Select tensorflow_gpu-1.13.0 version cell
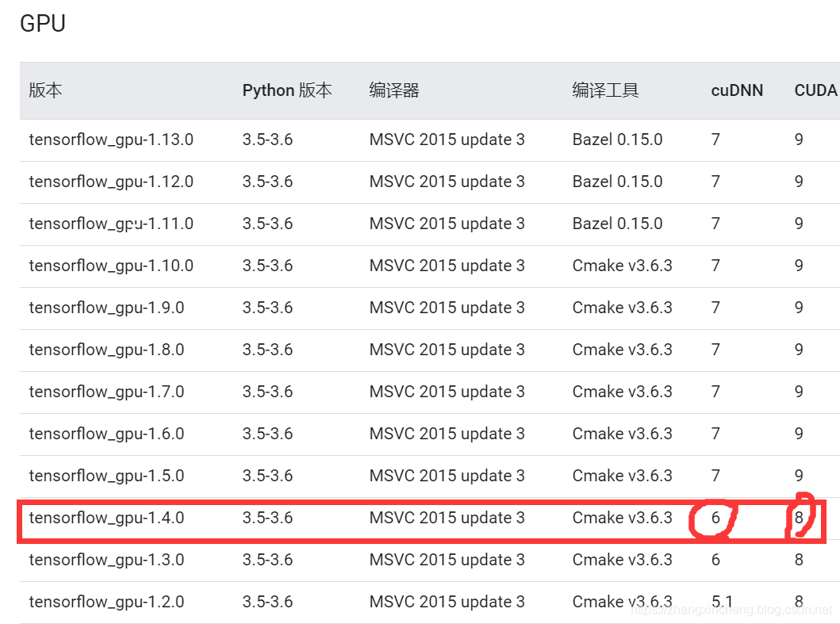The width and height of the screenshot is (840, 624). (111, 140)
